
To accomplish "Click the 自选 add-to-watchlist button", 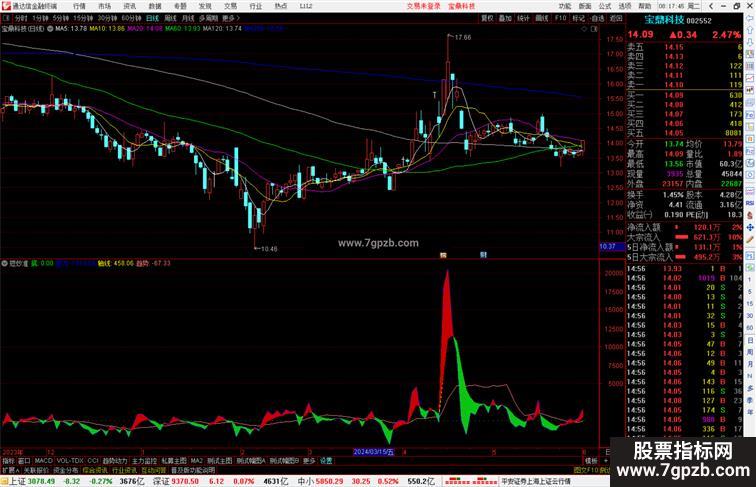I will (x=597, y=18).
